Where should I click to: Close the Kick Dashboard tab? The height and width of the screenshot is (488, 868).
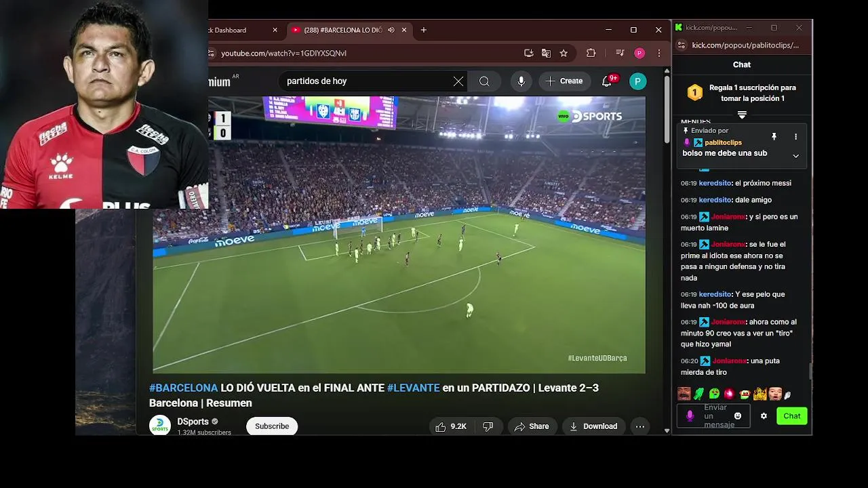(275, 30)
